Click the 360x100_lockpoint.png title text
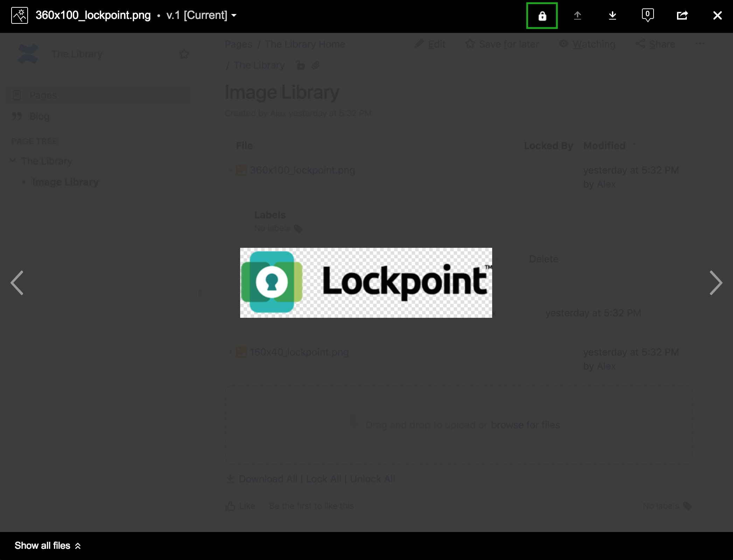This screenshot has height=560, width=733. 93,15
